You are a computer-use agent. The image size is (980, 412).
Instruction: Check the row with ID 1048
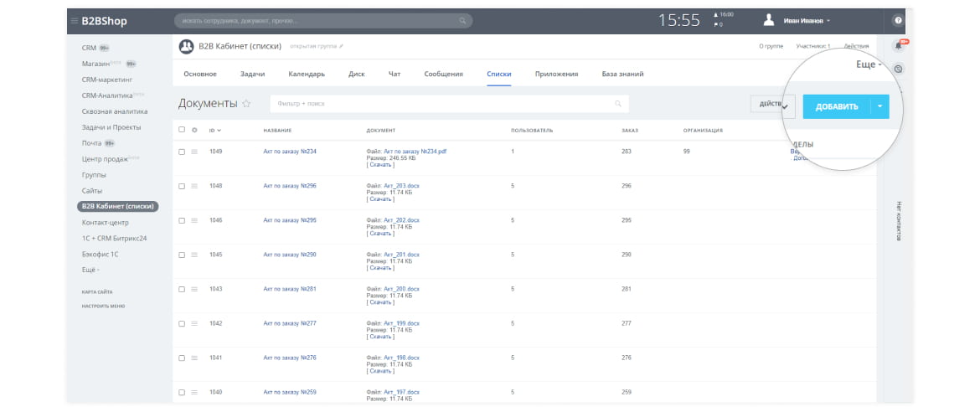point(182,186)
